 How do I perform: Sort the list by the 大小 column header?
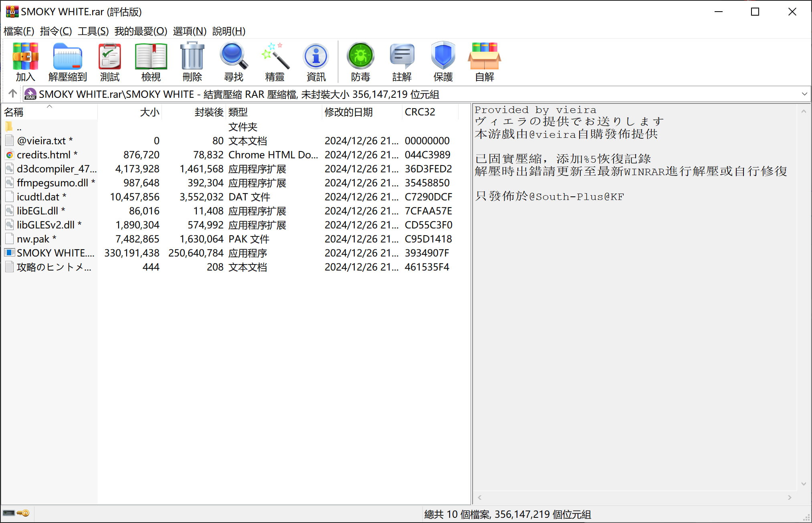(x=149, y=112)
